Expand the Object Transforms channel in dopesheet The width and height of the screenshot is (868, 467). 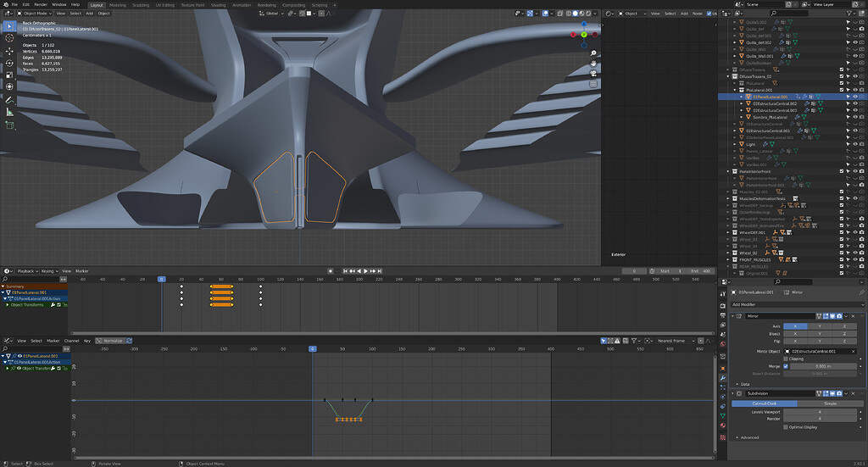click(7, 305)
